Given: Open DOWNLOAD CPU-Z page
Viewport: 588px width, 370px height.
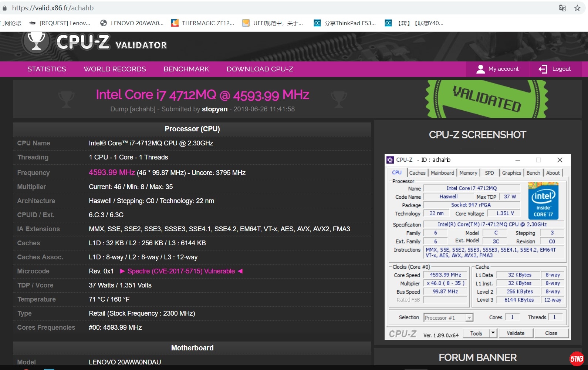Looking at the screenshot, I should tap(260, 69).
